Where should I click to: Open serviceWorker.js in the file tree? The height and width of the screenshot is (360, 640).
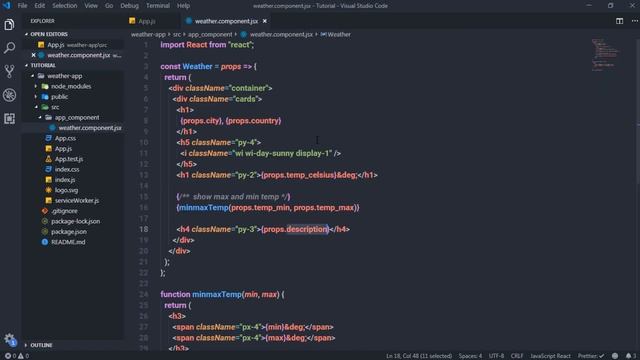point(73,200)
